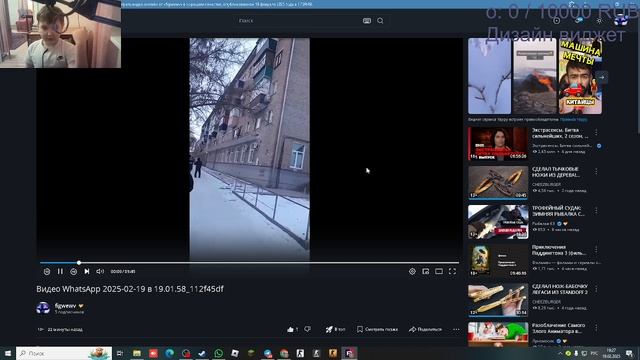Open options menu for 'Сделал нож-бабочку' video

tap(596, 288)
